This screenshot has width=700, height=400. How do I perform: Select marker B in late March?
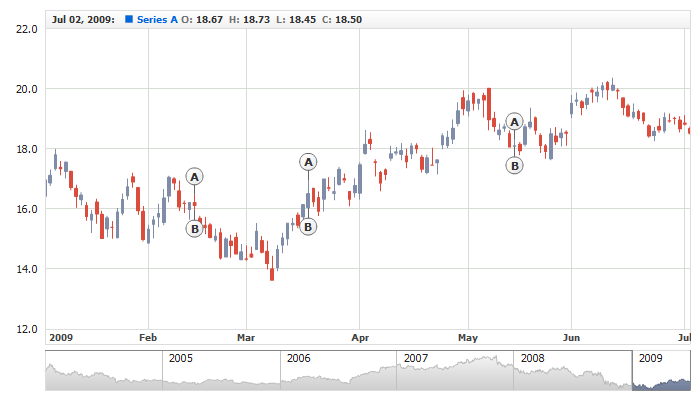click(x=308, y=227)
